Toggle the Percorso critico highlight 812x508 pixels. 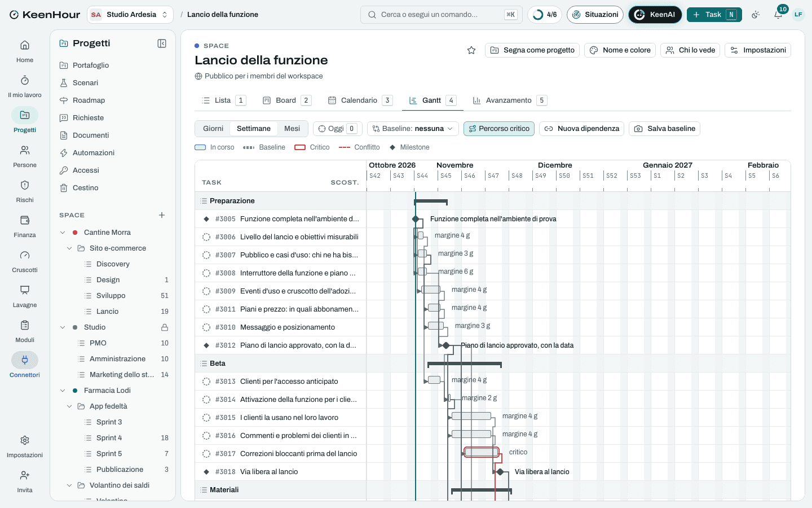pyautogui.click(x=499, y=129)
